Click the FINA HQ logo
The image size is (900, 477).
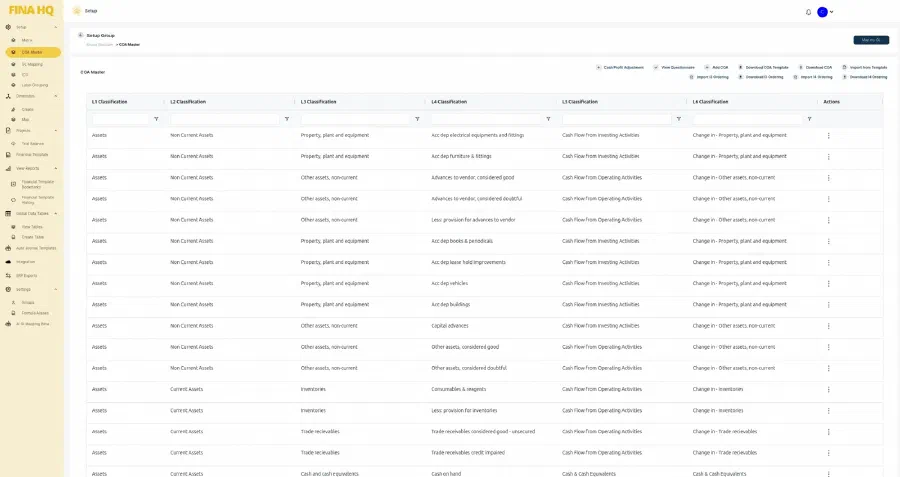click(x=31, y=10)
